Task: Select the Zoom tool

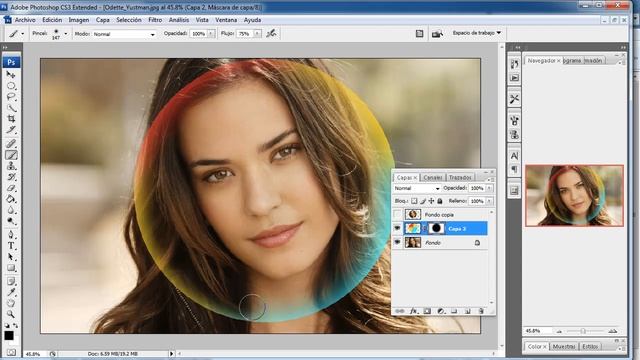Action: tap(11, 314)
